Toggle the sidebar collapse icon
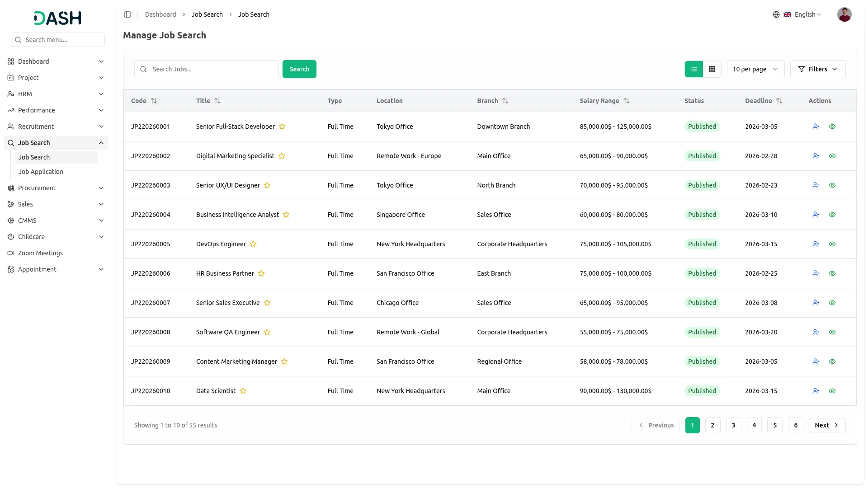 (127, 14)
